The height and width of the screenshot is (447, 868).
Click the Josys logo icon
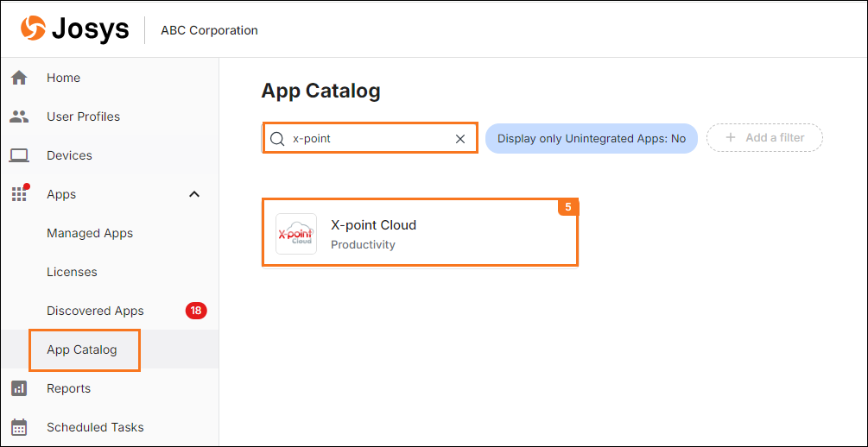[33, 28]
